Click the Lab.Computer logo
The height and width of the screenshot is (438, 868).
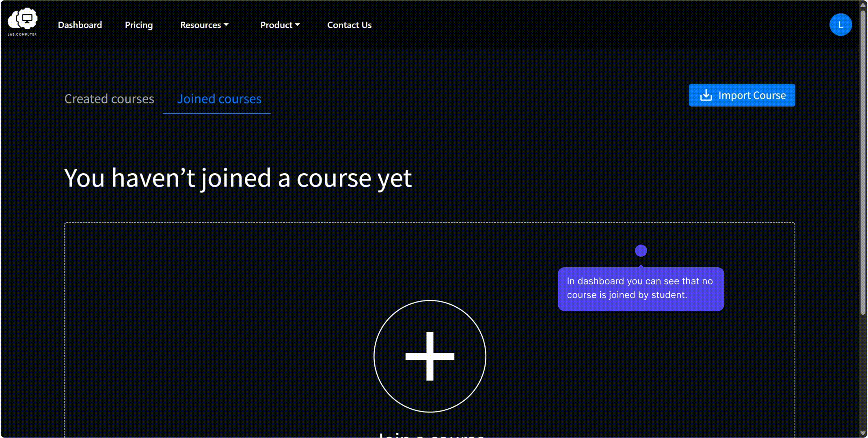(23, 21)
